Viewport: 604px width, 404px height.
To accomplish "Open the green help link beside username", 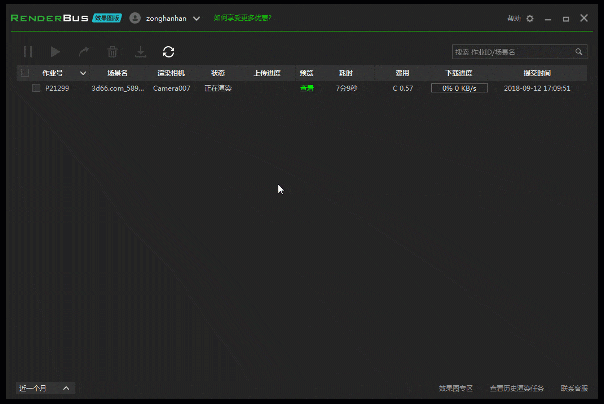I will (242, 18).
